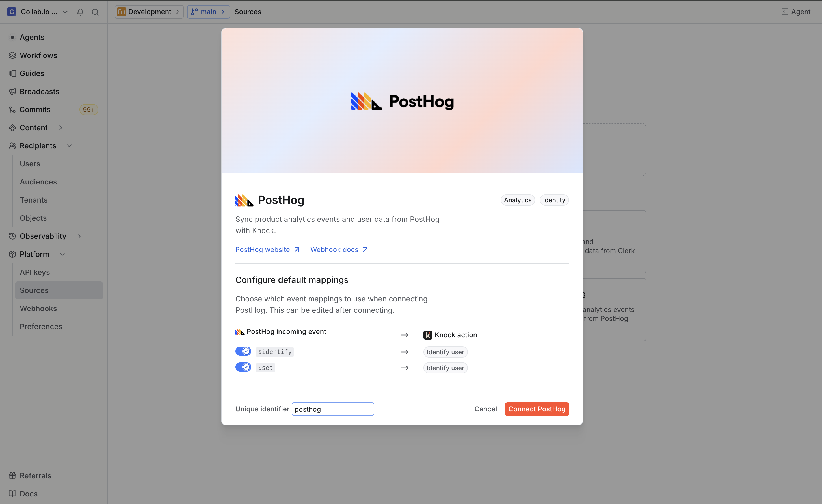Screen dimensions: 822x504
Task: Open Webhooks in the sidebar
Action: [38, 308]
